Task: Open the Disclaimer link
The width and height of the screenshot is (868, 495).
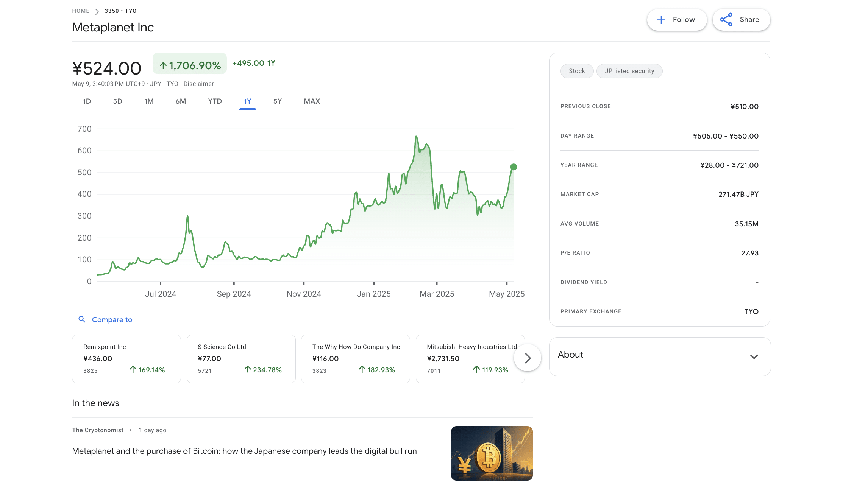Action: pos(198,84)
